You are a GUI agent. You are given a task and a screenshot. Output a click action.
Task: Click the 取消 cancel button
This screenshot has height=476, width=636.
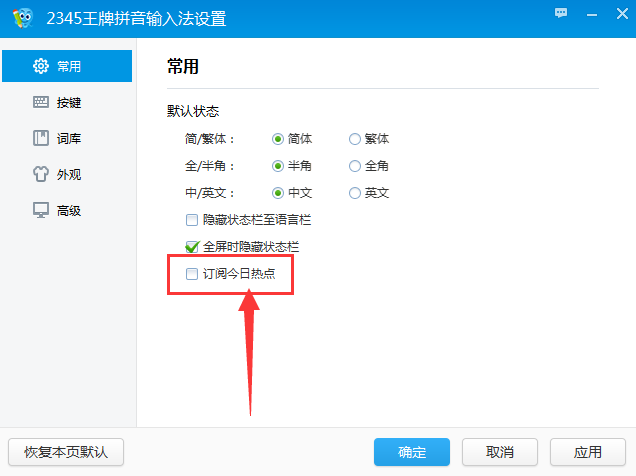point(500,452)
